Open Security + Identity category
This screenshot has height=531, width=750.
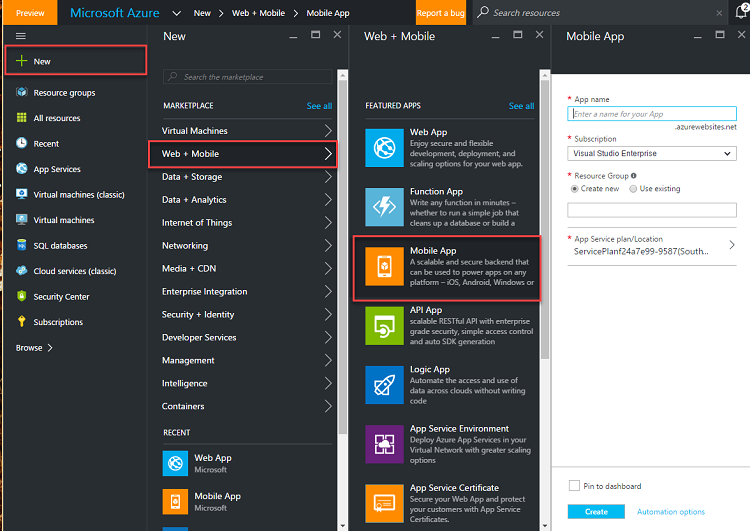[x=247, y=314]
